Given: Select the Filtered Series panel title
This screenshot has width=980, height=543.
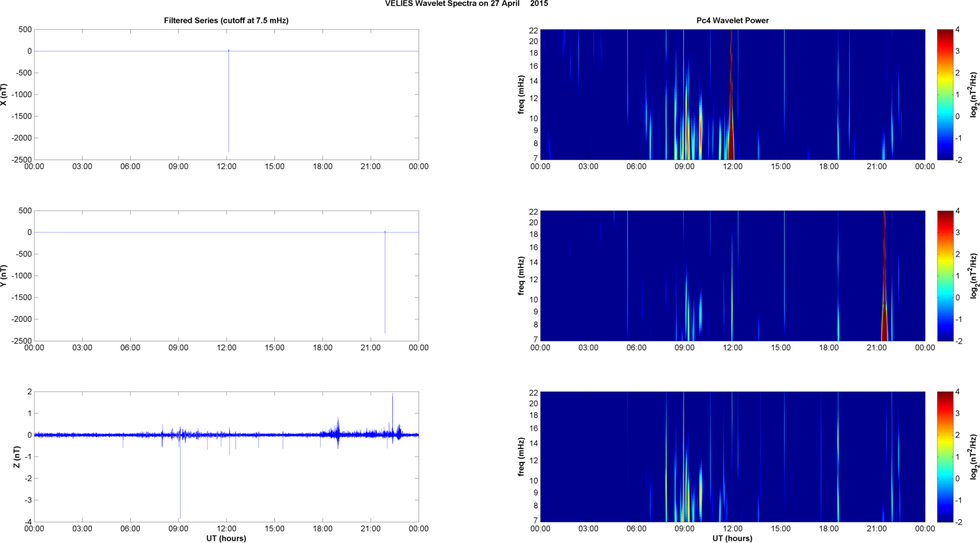Looking at the screenshot, I should [226, 20].
